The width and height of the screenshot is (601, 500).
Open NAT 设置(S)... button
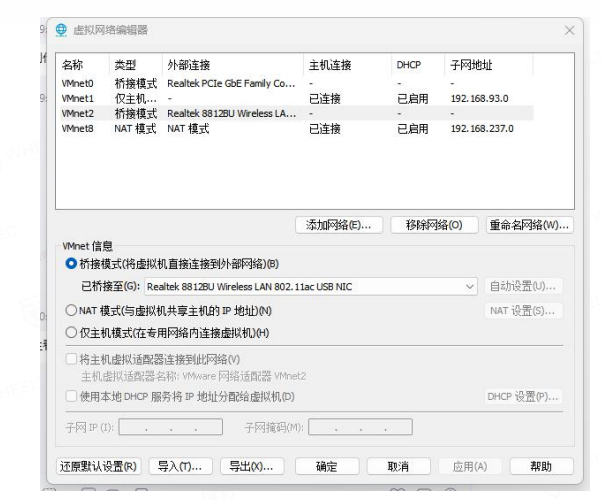point(523,311)
